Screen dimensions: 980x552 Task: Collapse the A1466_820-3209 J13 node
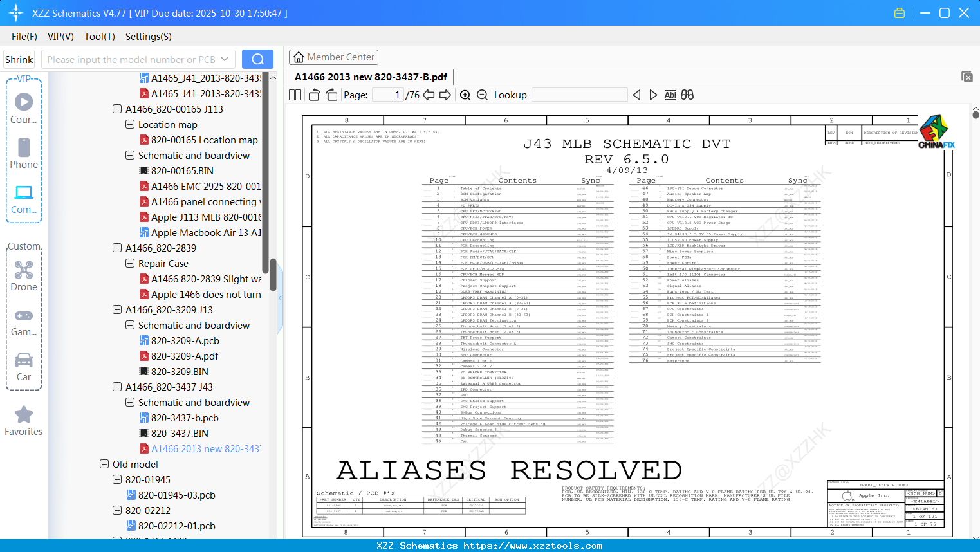[x=117, y=310]
